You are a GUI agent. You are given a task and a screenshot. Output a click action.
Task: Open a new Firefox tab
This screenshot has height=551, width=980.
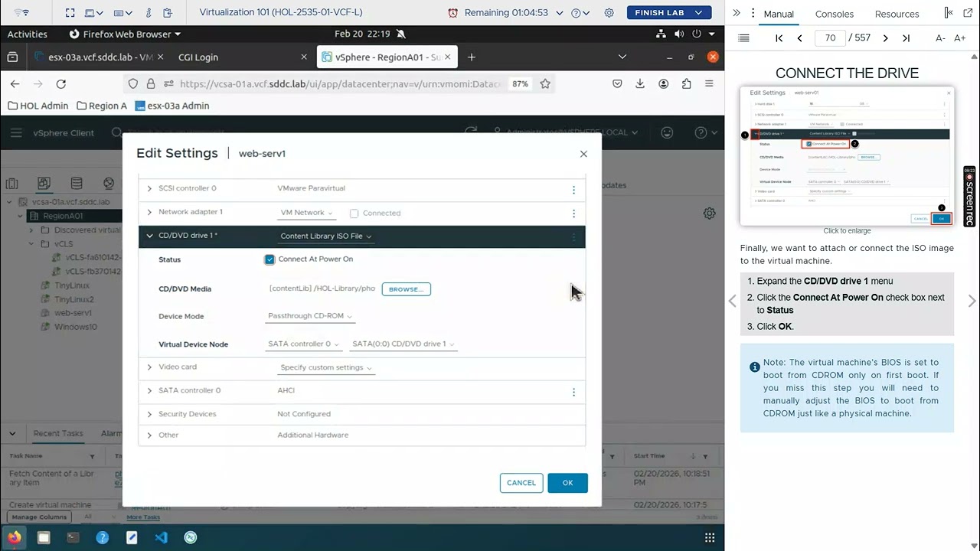pyautogui.click(x=472, y=57)
